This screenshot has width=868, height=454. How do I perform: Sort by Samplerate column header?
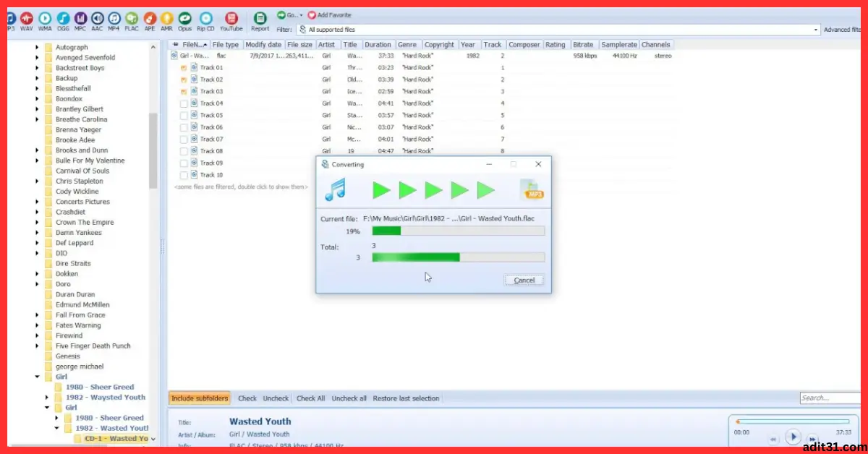(618, 45)
